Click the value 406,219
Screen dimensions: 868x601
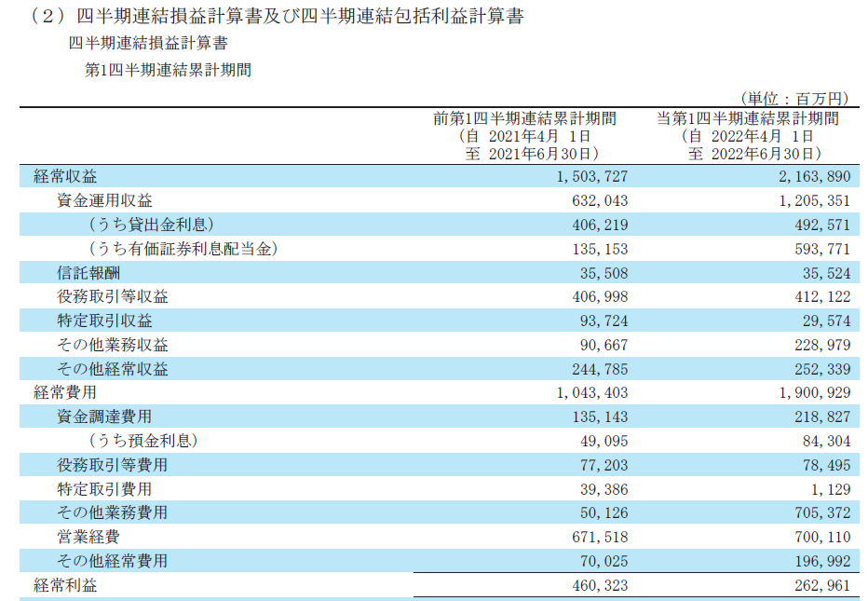tap(600, 225)
